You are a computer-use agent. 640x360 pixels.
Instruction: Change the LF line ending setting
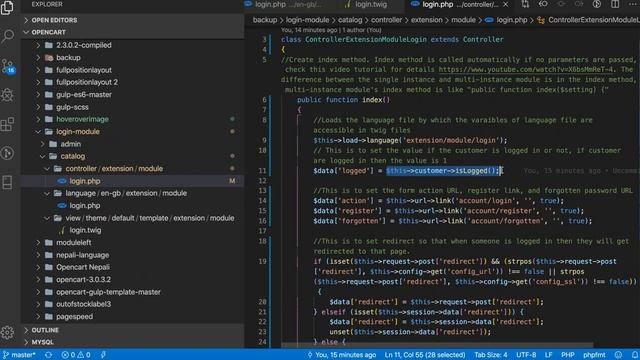click(x=548, y=355)
